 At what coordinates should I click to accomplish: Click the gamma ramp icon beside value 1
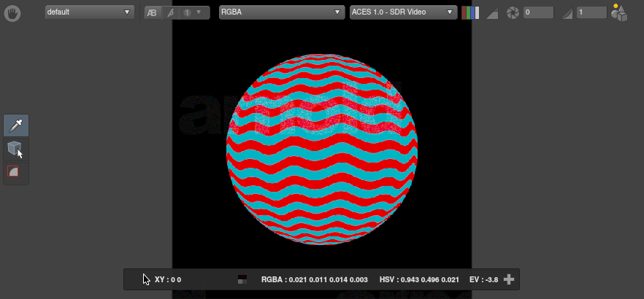[x=567, y=13]
